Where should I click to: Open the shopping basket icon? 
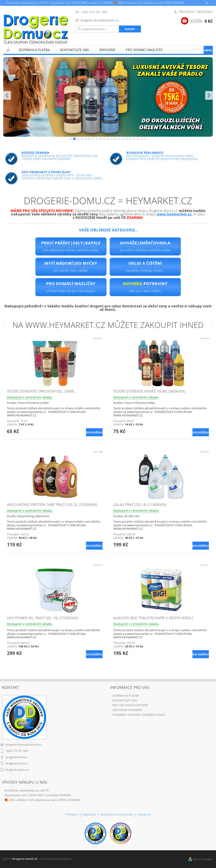coord(184,21)
